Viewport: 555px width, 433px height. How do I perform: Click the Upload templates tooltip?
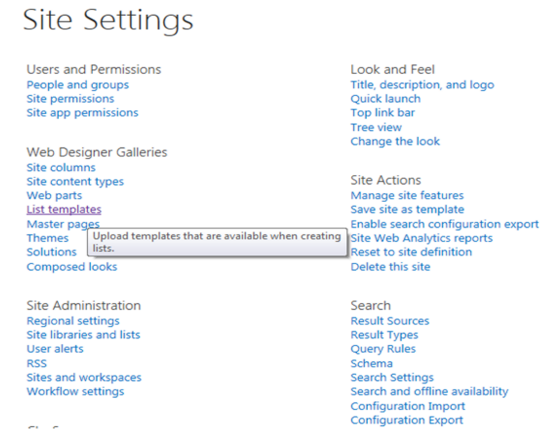217,243
